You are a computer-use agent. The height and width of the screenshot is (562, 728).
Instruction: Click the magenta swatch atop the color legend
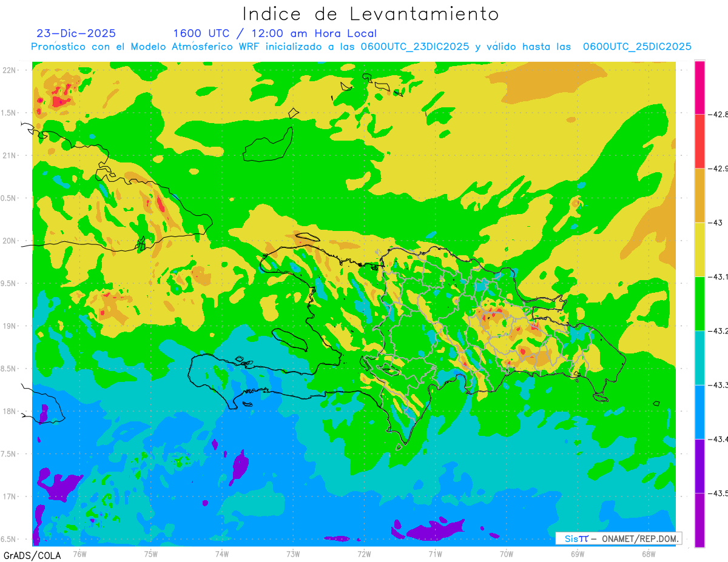[699, 87]
